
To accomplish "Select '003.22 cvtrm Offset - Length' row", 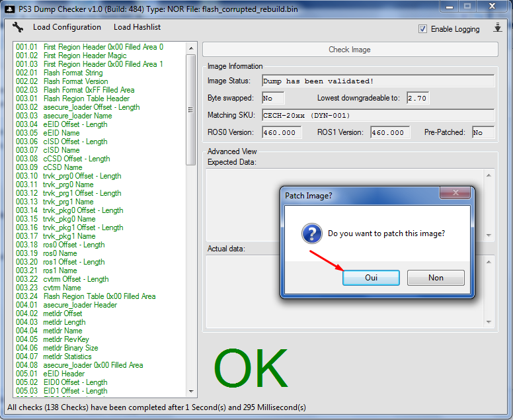I will (62, 279).
